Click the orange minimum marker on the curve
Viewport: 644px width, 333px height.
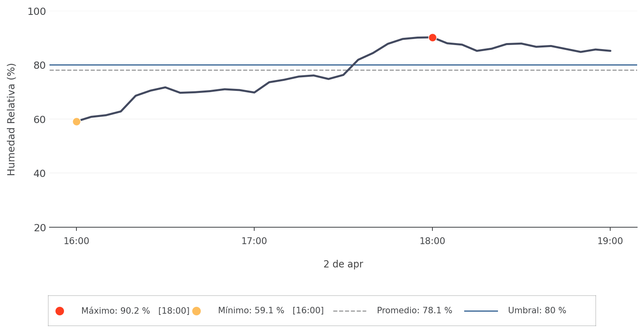76,121
